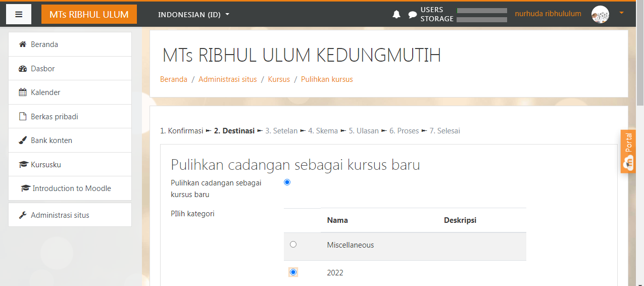Toggle the hamburger side panel button
The width and height of the screenshot is (644, 286).
coord(19,14)
